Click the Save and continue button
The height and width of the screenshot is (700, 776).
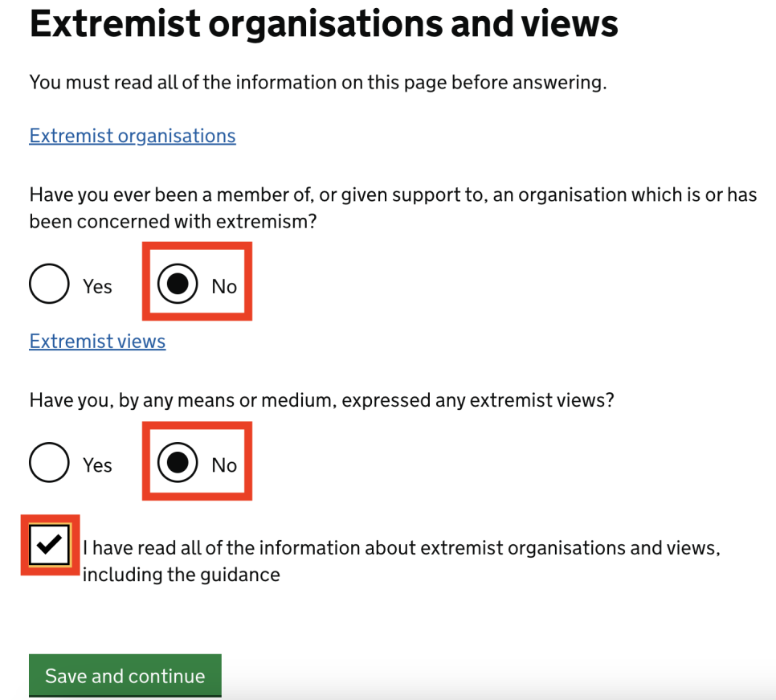[x=125, y=676]
